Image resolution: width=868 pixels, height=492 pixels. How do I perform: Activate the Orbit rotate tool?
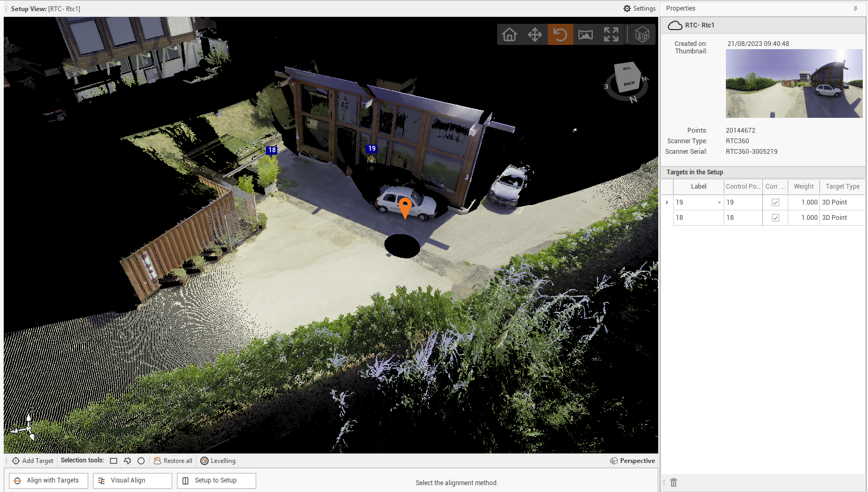tap(560, 35)
